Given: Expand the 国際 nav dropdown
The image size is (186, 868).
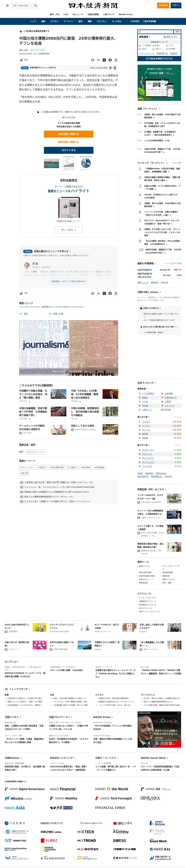Looking at the screenshot, I should [x=91, y=21].
